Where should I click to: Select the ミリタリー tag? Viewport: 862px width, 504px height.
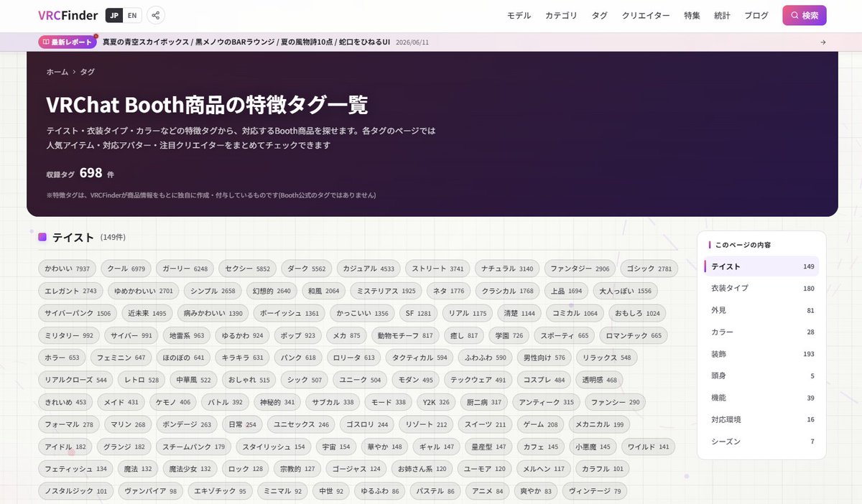[69, 335]
